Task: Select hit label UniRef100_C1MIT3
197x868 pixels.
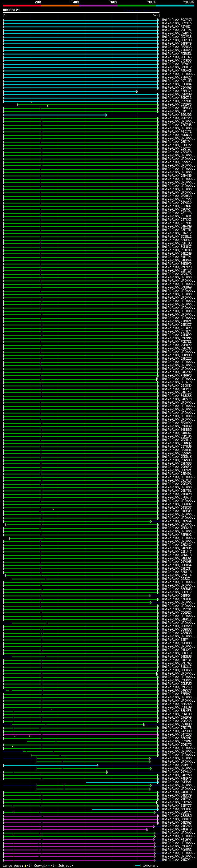Action: point(177,111)
